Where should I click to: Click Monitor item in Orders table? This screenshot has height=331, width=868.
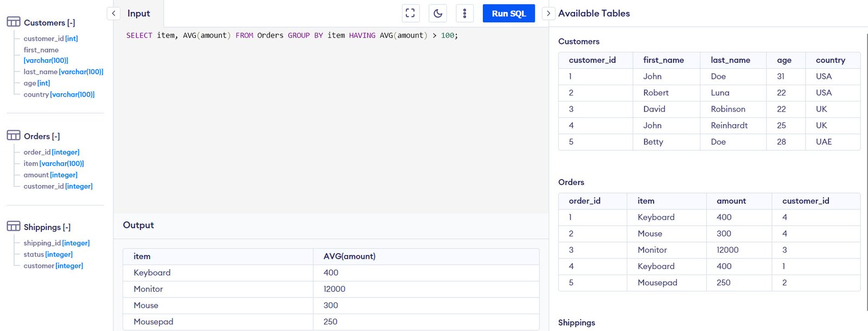click(x=652, y=250)
